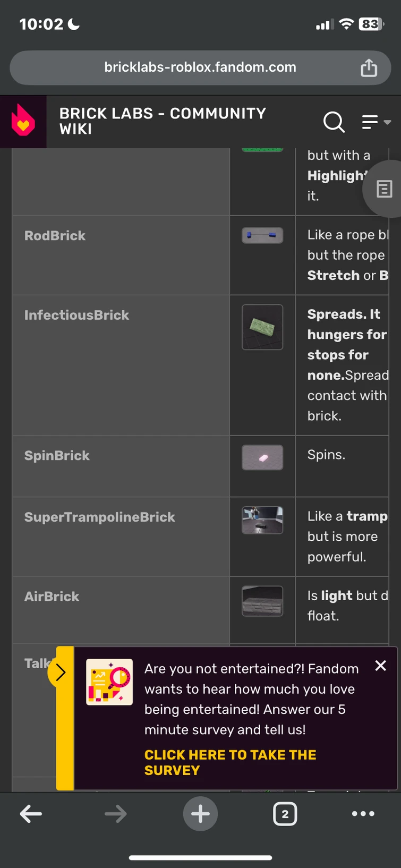Screen dimensions: 401x868
Task: Tap the share icon in address bar
Action: [x=369, y=67]
